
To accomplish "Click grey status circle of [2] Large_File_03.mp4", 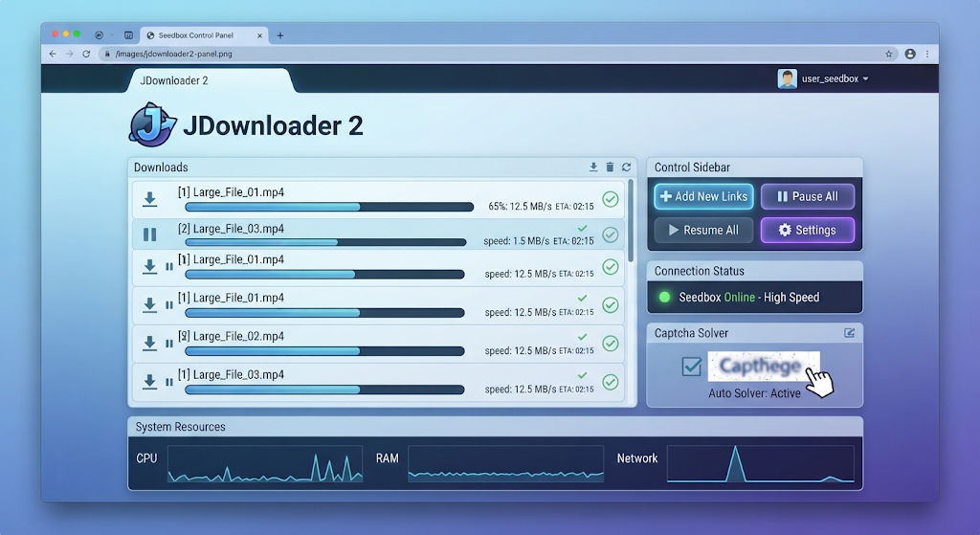I will tap(611, 235).
